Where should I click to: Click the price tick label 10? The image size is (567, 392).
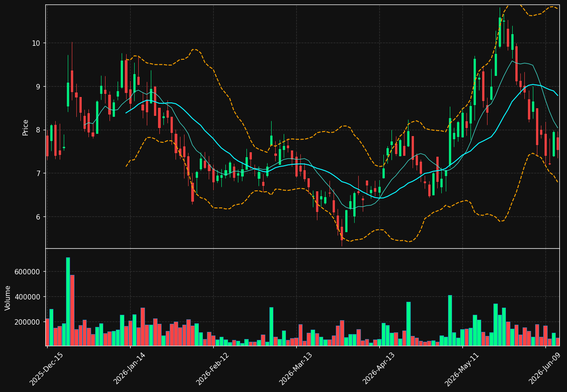coord(36,43)
